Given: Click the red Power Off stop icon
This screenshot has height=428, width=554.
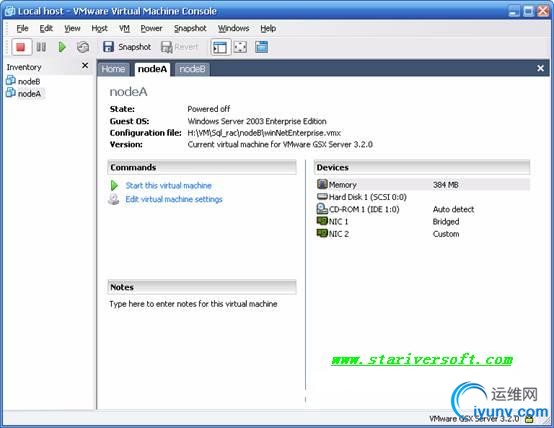Looking at the screenshot, I should (x=20, y=47).
